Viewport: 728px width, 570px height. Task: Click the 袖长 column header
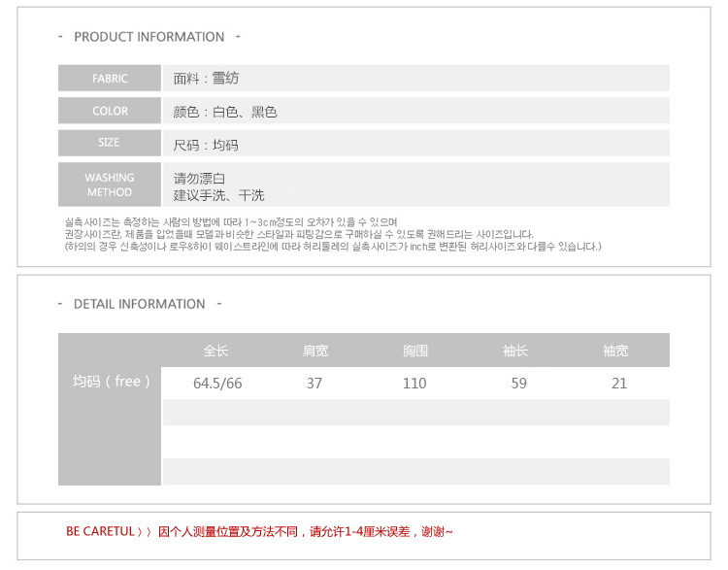tap(515, 351)
